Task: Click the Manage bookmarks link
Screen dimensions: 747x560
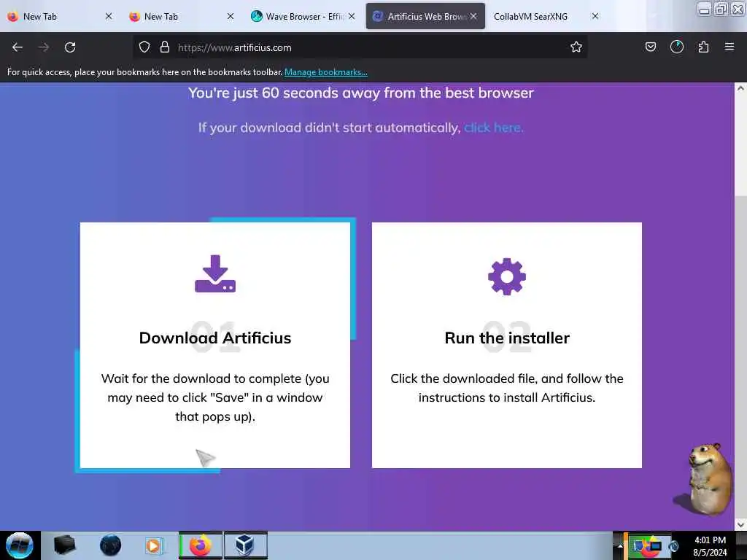Action: pos(326,72)
